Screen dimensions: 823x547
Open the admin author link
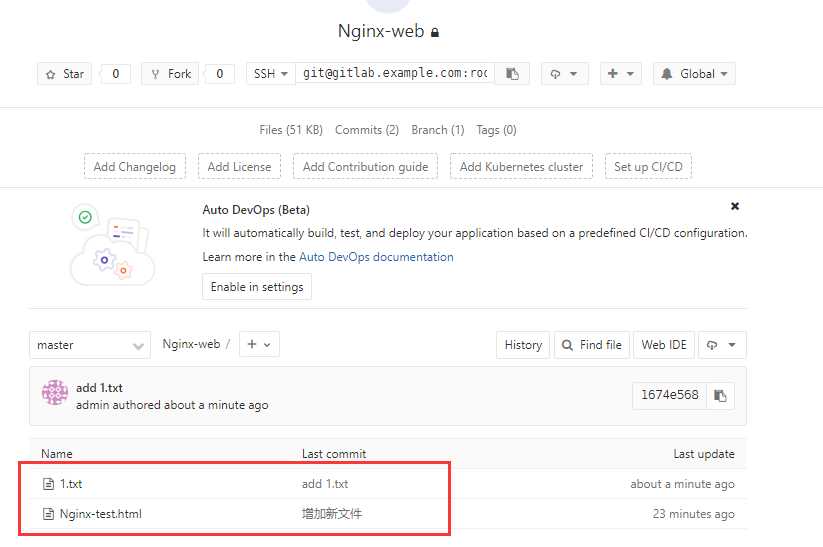(x=91, y=405)
